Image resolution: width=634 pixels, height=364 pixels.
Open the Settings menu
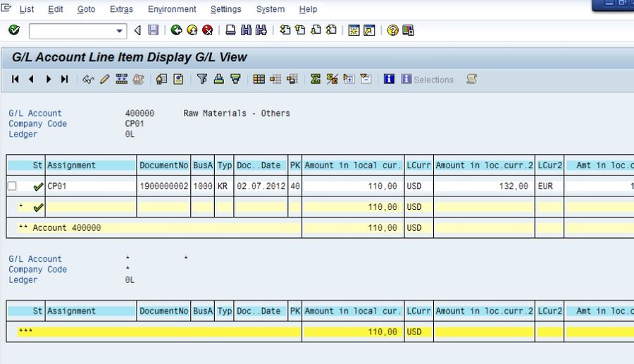(x=225, y=9)
